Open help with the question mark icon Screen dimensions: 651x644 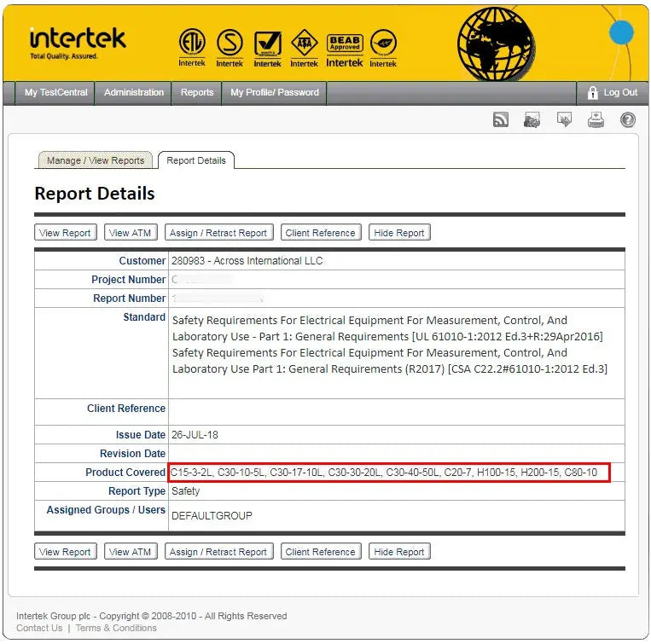coord(628,120)
